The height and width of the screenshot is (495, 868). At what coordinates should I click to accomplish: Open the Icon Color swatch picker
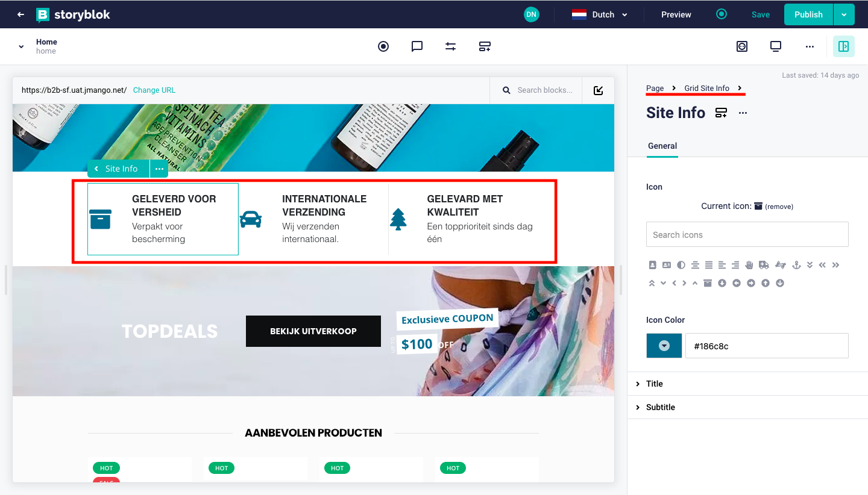pos(664,346)
